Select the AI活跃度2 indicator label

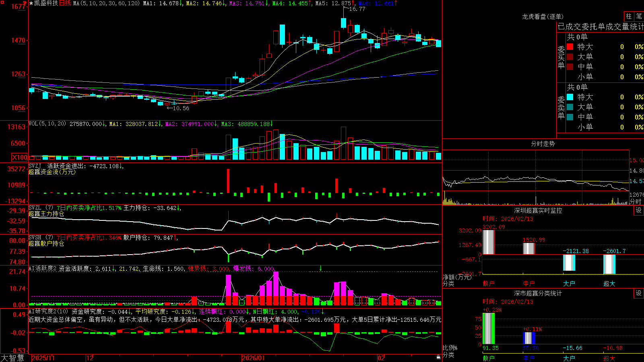pyautogui.click(x=42, y=268)
